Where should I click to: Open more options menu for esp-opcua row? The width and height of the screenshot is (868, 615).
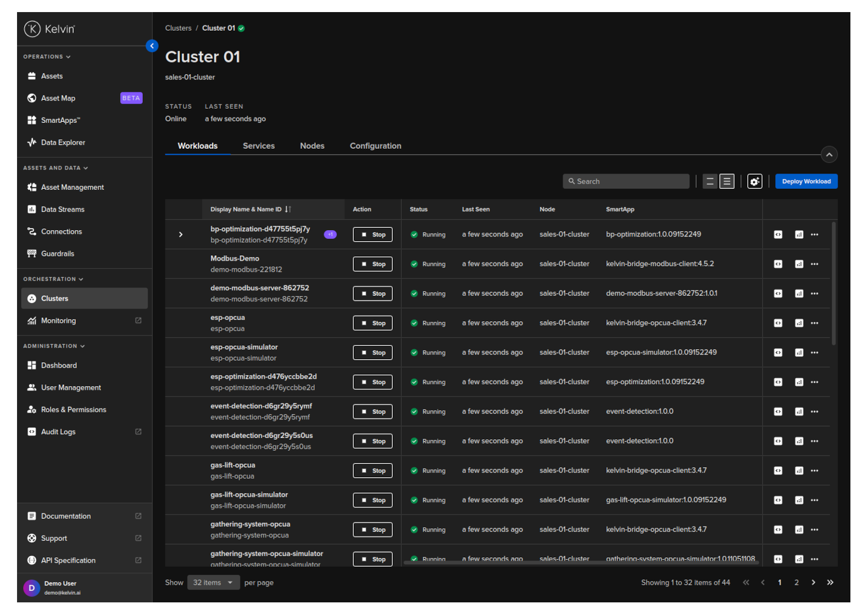tap(814, 323)
